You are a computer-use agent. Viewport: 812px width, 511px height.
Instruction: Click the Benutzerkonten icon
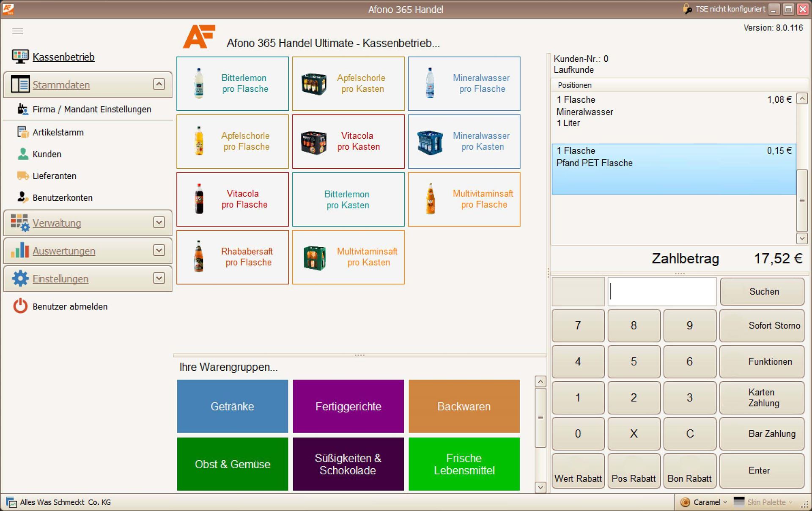click(22, 197)
